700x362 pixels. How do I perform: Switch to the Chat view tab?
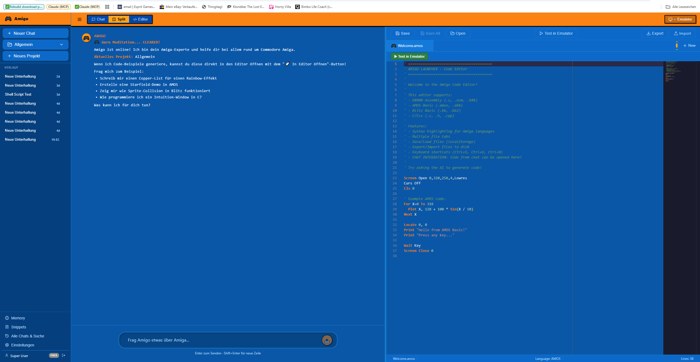[x=98, y=20]
